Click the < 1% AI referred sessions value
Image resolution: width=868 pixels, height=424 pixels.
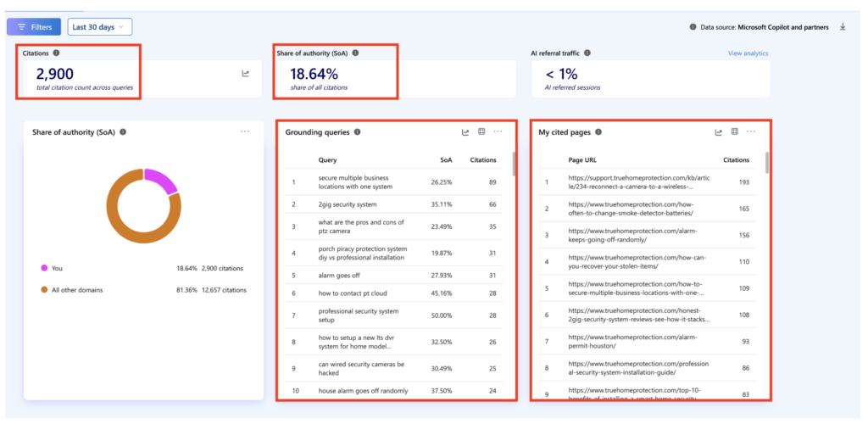561,74
